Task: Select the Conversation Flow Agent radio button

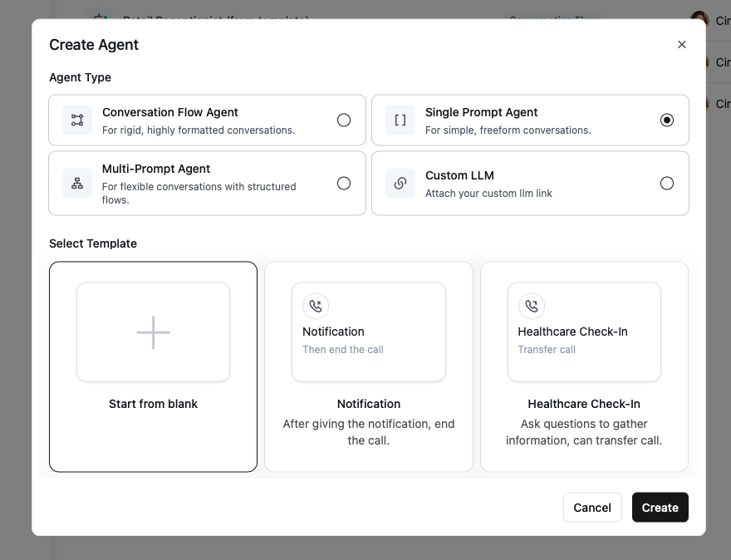Action: [344, 120]
